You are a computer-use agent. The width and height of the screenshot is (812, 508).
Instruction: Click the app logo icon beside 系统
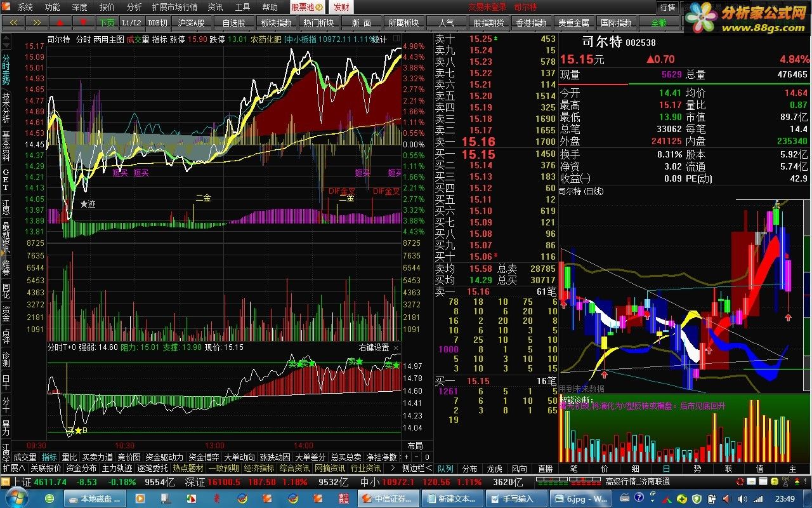pos(7,7)
